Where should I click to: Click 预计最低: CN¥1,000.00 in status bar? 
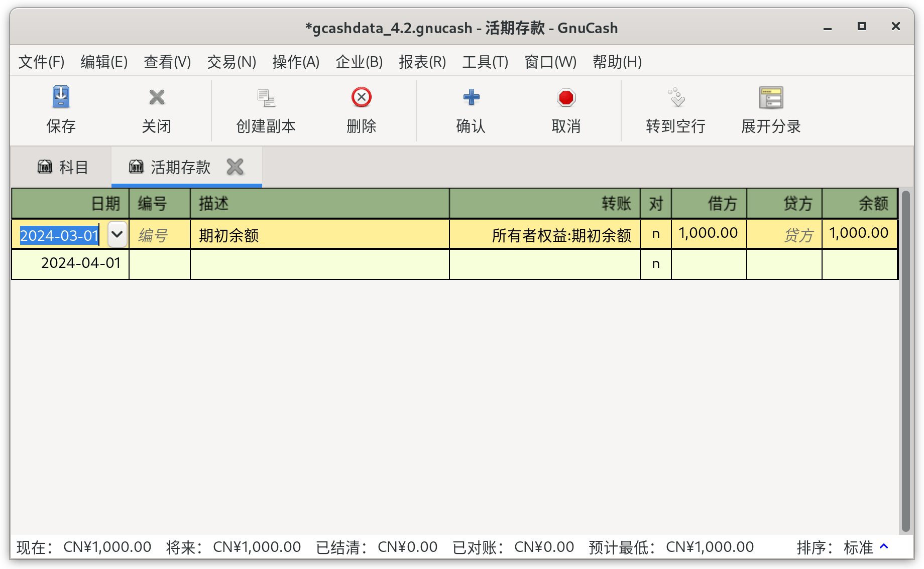point(671,547)
